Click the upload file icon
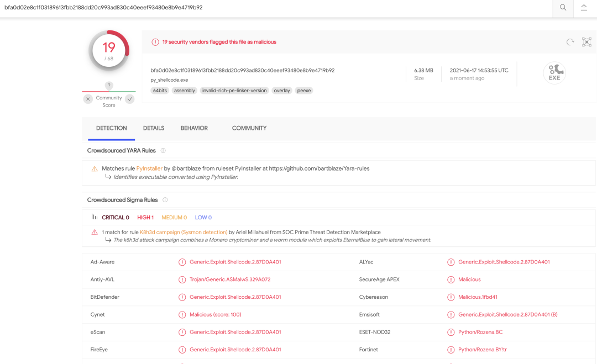The width and height of the screenshot is (597, 364). (x=584, y=8)
